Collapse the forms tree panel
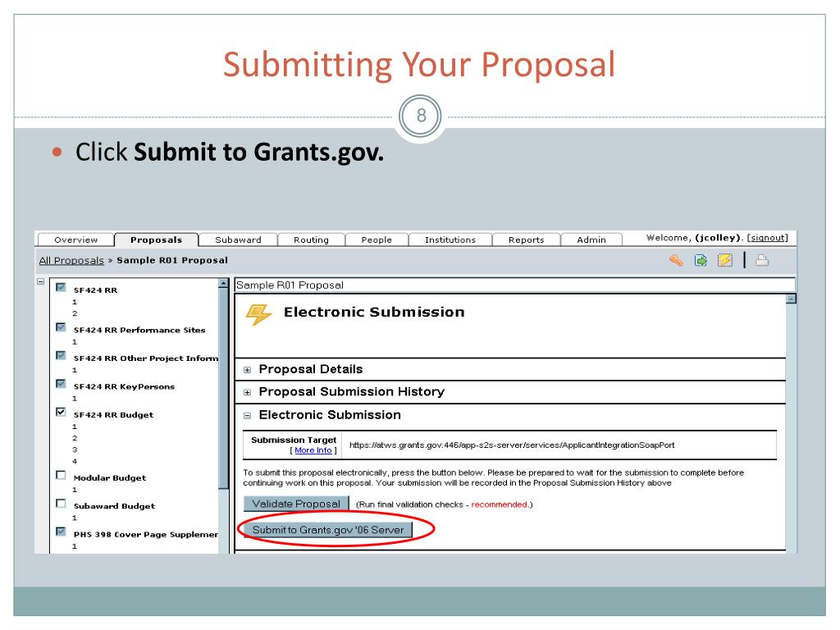This screenshot has width=840, height=630. 41,281
